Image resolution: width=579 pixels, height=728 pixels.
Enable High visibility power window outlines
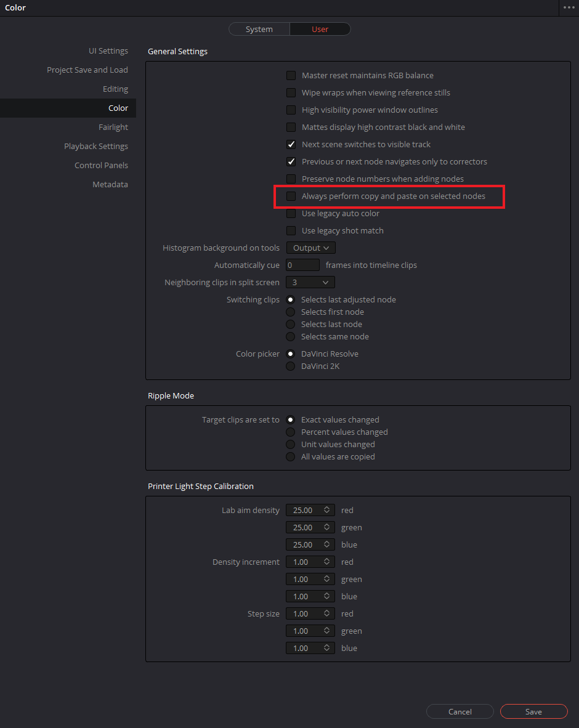tap(291, 110)
